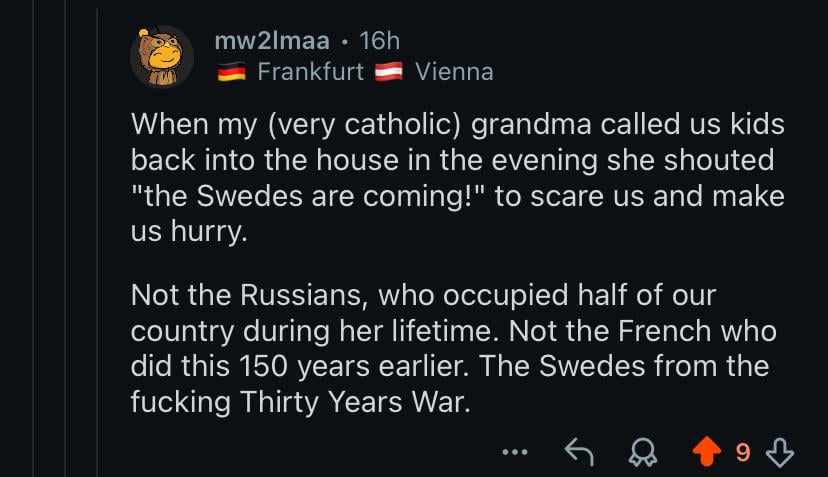Open mw2lmaa's avatar picture

pos(162,57)
